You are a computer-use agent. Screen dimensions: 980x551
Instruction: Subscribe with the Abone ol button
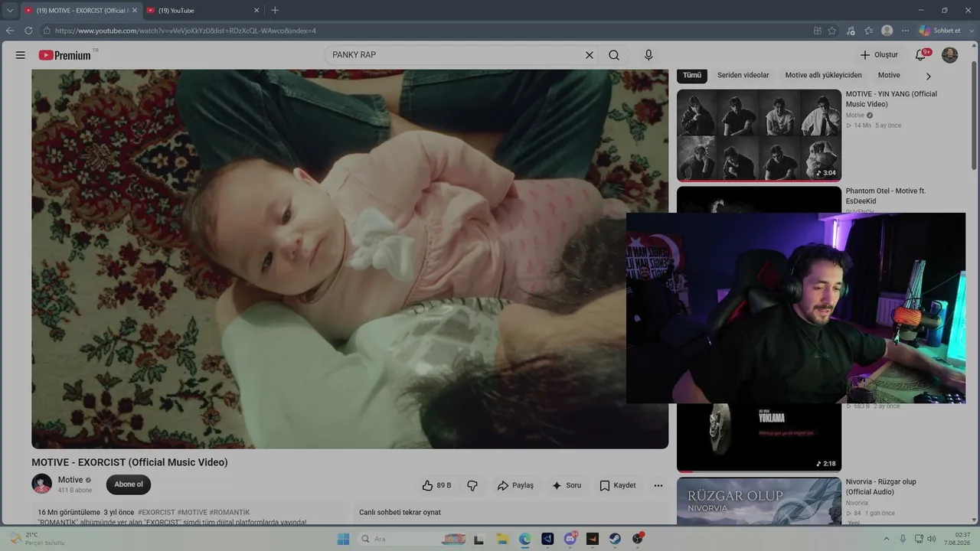click(x=129, y=484)
